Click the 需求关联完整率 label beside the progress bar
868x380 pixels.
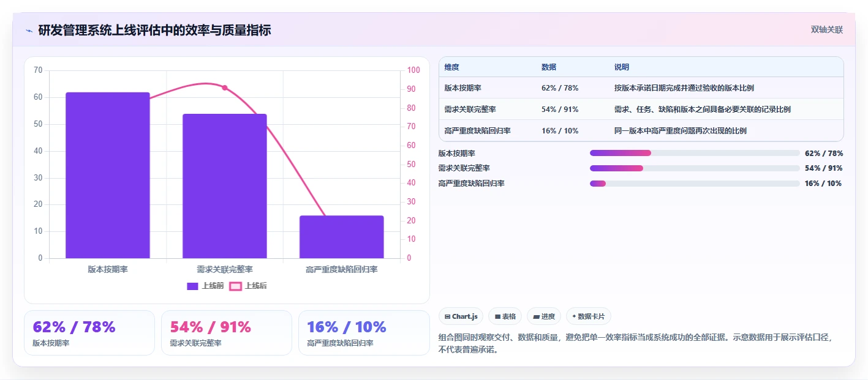464,168
